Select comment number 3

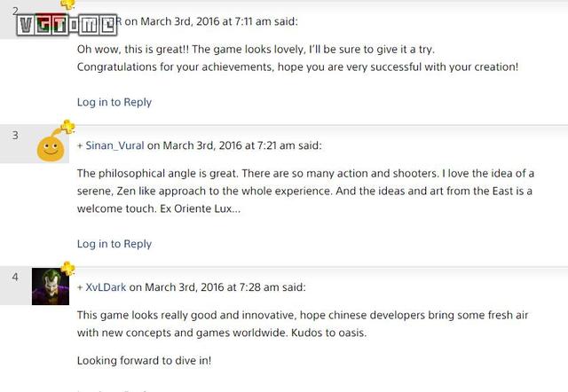(x=15, y=135)
